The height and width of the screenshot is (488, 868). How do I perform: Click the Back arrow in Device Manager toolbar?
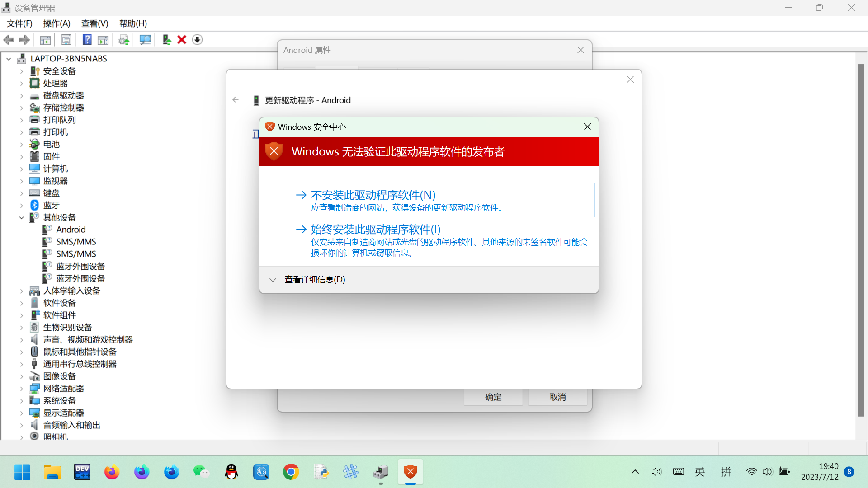pos(9,40)
